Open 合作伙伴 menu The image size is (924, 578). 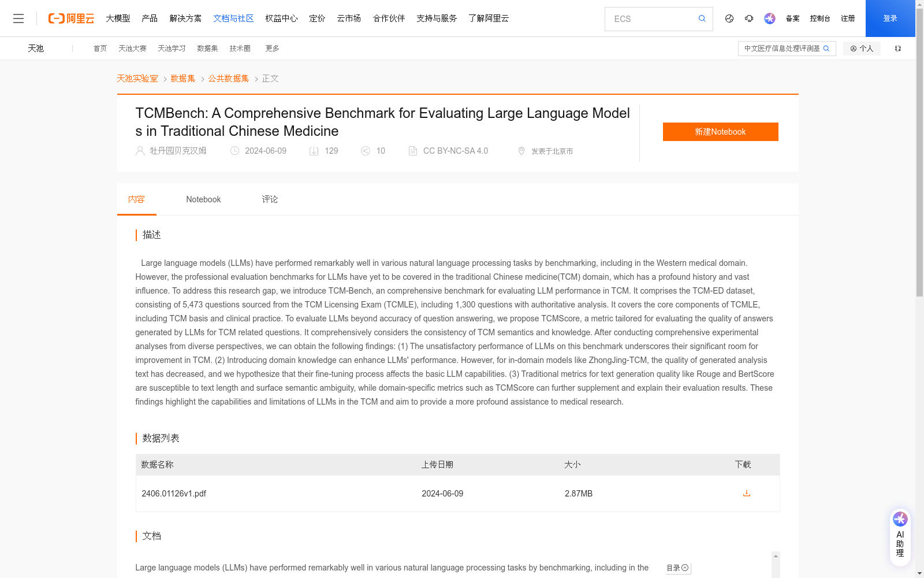389,18
